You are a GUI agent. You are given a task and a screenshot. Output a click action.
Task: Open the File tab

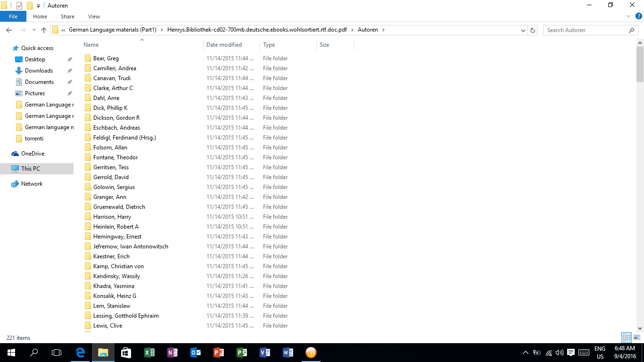pyautogui.click(x=13, y=16)
